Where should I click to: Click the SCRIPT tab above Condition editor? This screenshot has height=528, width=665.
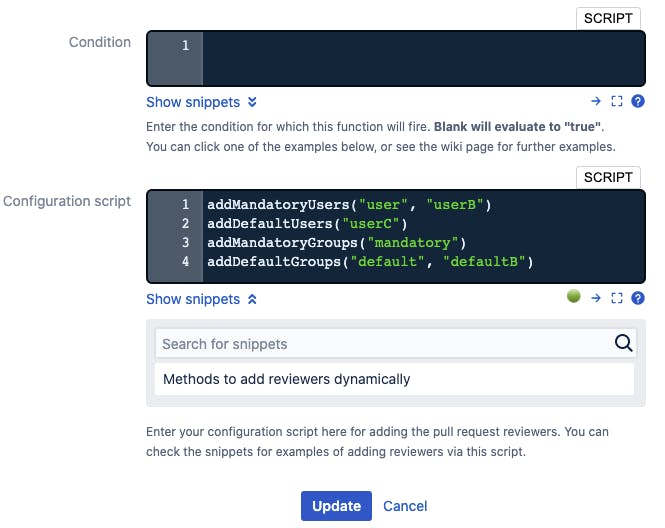pos(608,18)
